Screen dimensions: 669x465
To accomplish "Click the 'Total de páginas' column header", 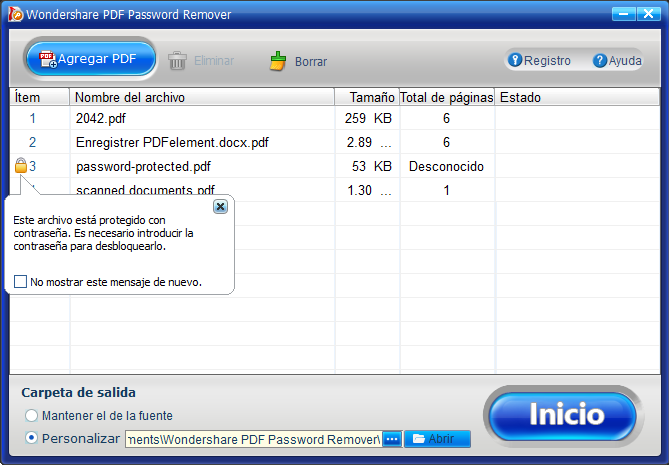I will 447,97.
